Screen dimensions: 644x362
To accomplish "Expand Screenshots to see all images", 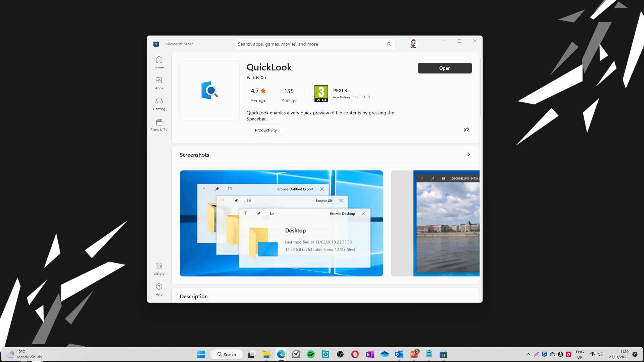I will pyautogui.click(x=468, y=154).
